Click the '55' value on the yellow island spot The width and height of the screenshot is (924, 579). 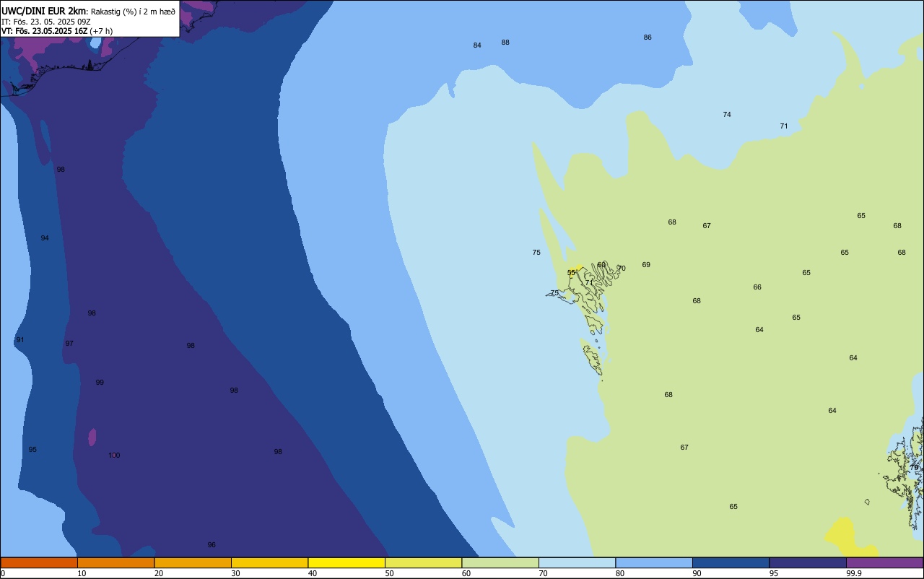572,273
